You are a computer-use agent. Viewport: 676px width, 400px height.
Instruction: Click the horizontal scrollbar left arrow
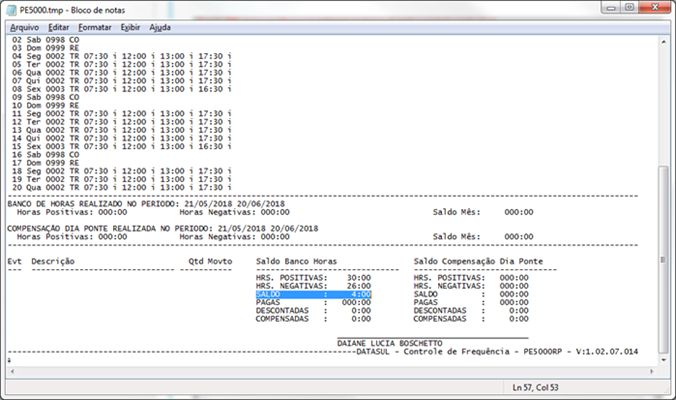(12, 371)
